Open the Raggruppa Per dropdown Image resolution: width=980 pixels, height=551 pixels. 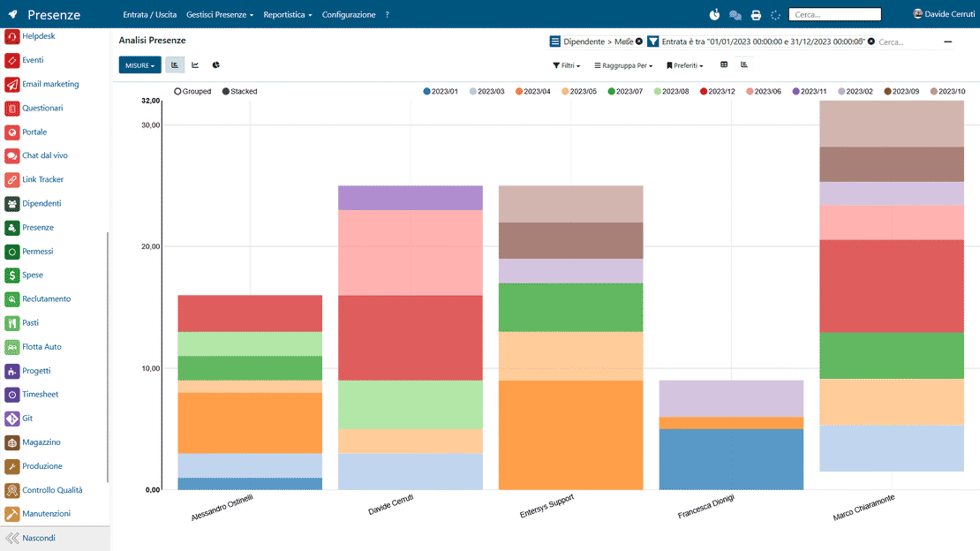tap(623, 65)
